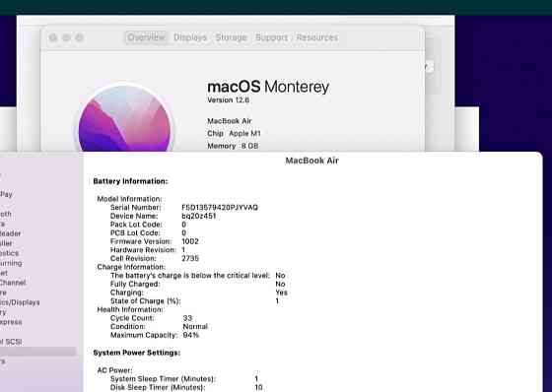Open the Displays tab in About This Mac
The height and width of the screenshot is (392, 552).
click(190, 37)
